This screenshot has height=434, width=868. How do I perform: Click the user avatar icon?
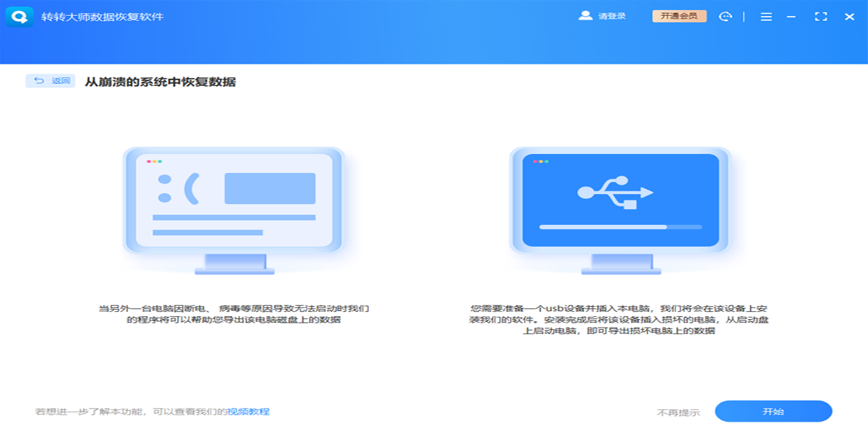pos(585,16)
